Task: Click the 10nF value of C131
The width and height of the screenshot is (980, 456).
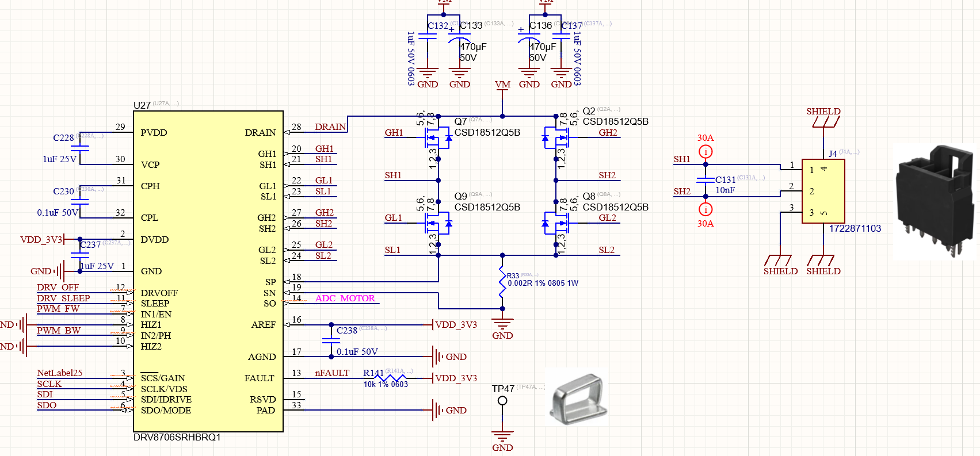Action: (725, 190)
